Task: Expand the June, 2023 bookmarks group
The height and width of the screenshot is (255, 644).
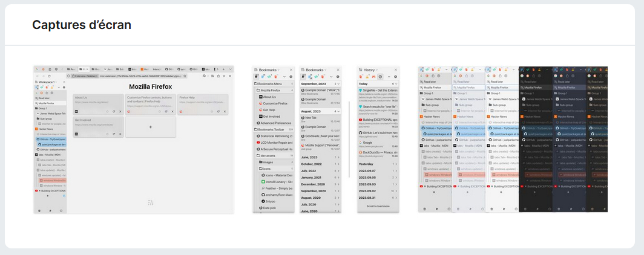Action: pyautogui.click(x=321, y=158)
